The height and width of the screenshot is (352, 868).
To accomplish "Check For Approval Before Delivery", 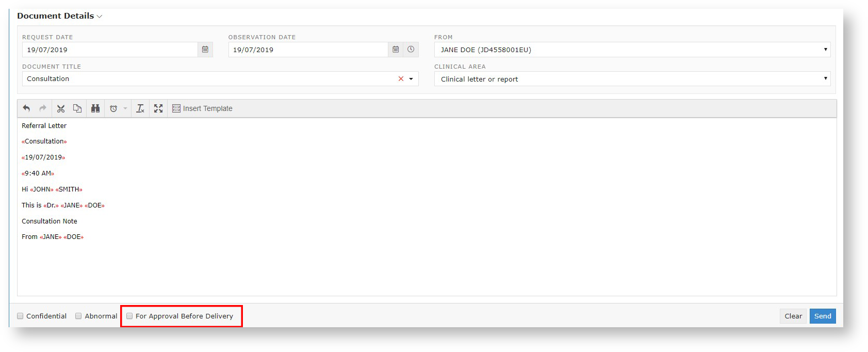I will click(129, 316).
